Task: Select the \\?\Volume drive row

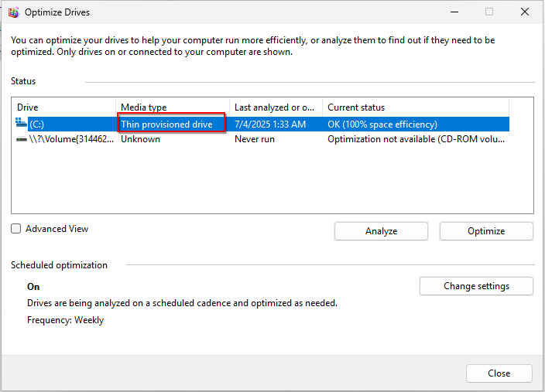Action: pyautogui.click(x=70, y=139)
